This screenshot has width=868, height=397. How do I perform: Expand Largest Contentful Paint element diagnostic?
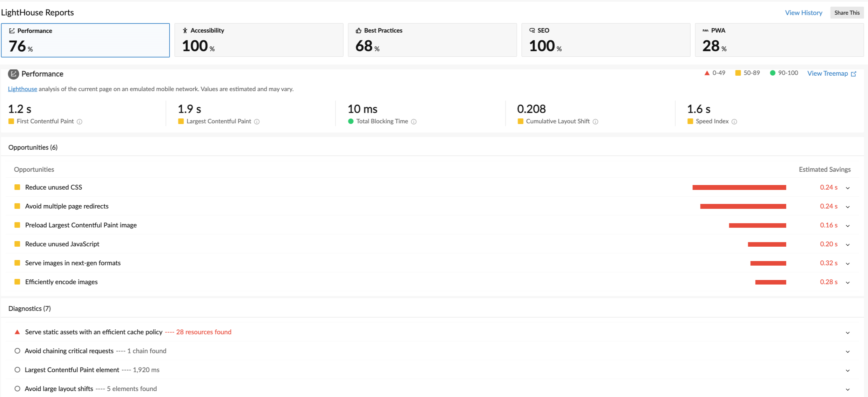(848, 370)
